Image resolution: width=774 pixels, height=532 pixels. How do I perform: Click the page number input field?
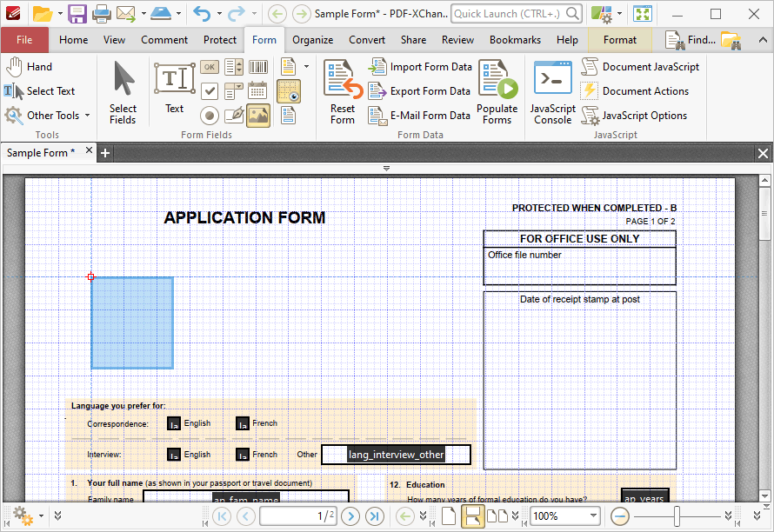298,516
